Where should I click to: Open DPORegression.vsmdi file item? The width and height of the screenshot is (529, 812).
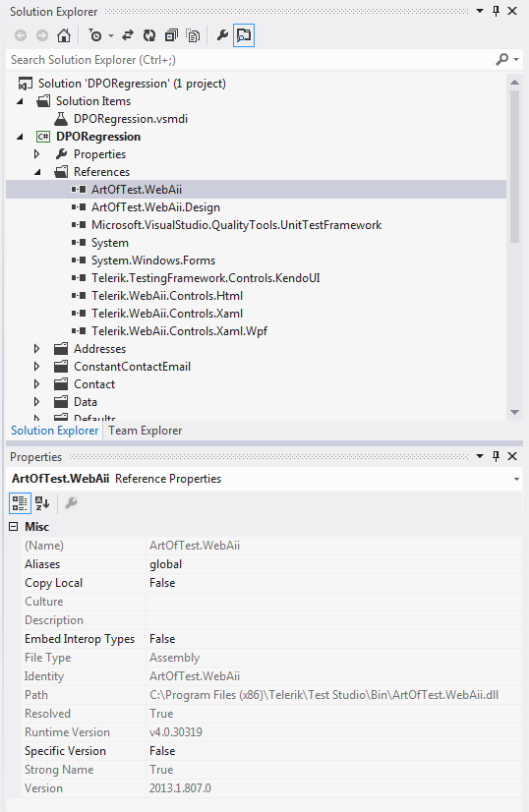[131, 119]
